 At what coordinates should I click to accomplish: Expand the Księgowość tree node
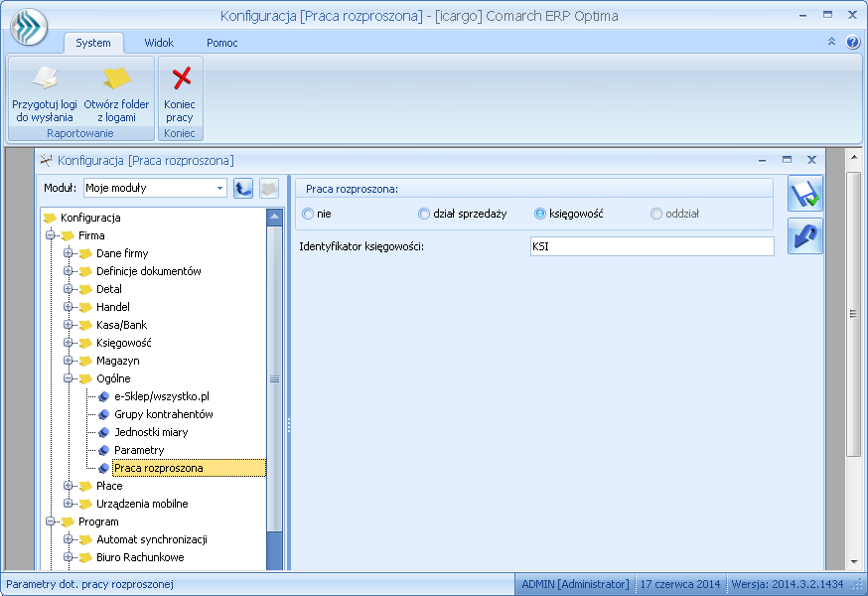tap(69, 343)
